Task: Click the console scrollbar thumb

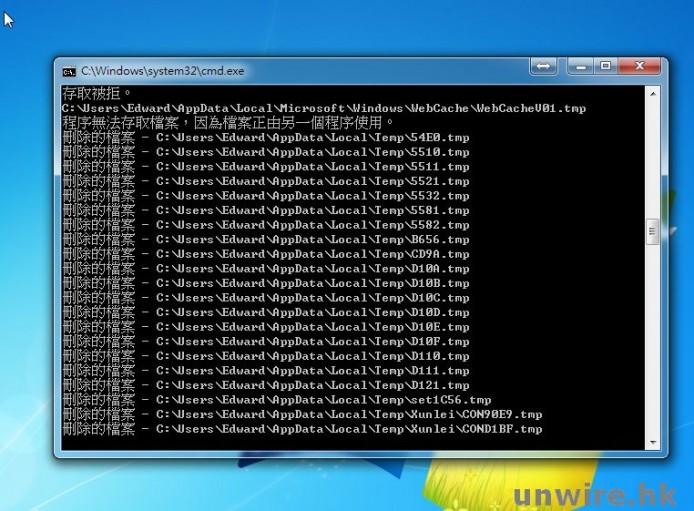Action: 653,232
